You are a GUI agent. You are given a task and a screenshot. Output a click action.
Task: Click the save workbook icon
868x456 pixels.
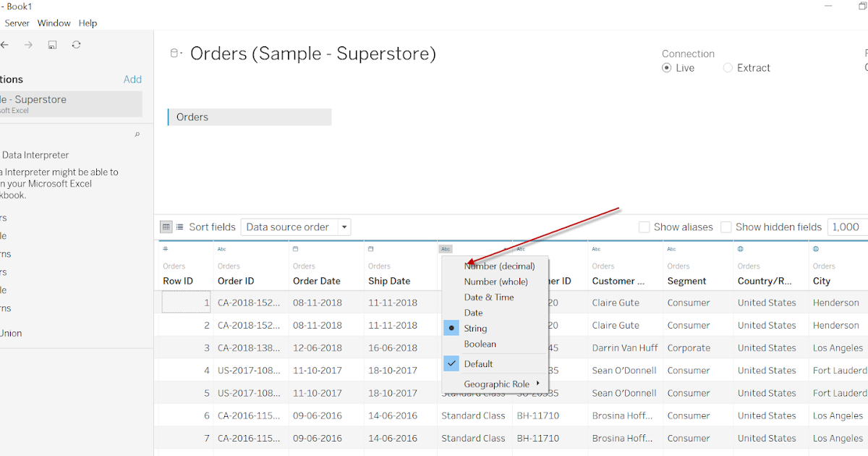point(51,44)
